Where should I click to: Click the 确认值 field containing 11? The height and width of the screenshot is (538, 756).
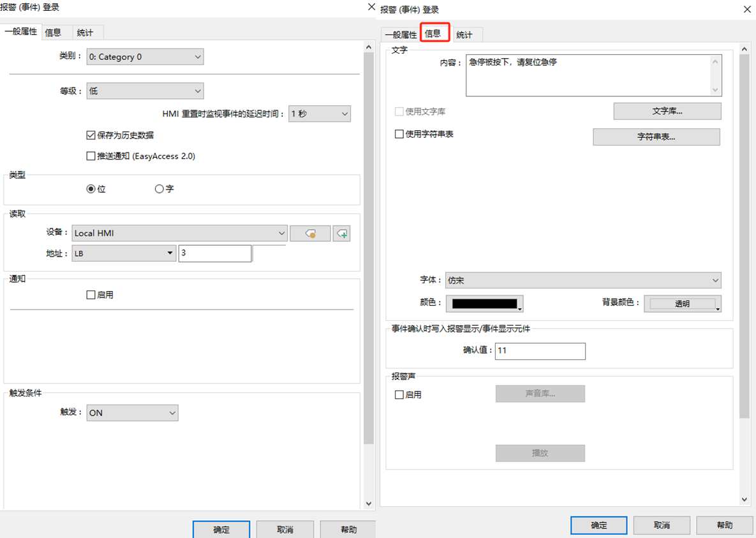coord(540,351)
